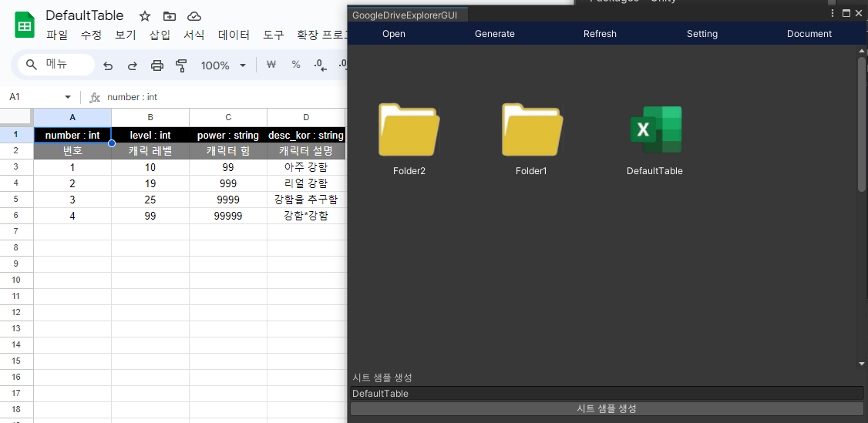Select column B header
Image resolution: width=868 pixels, height=423 pixels.
point(150,117)
